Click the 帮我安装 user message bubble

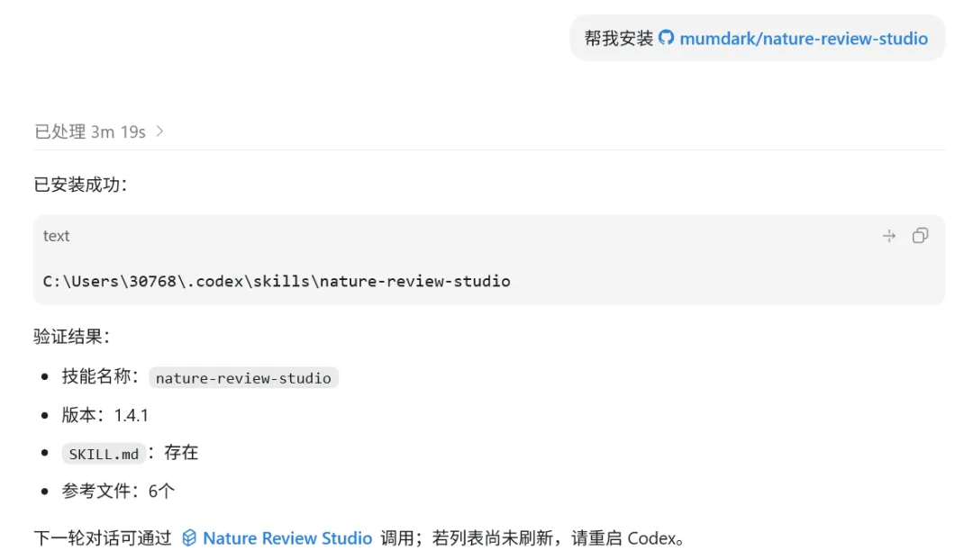click(x=757, y=39)
